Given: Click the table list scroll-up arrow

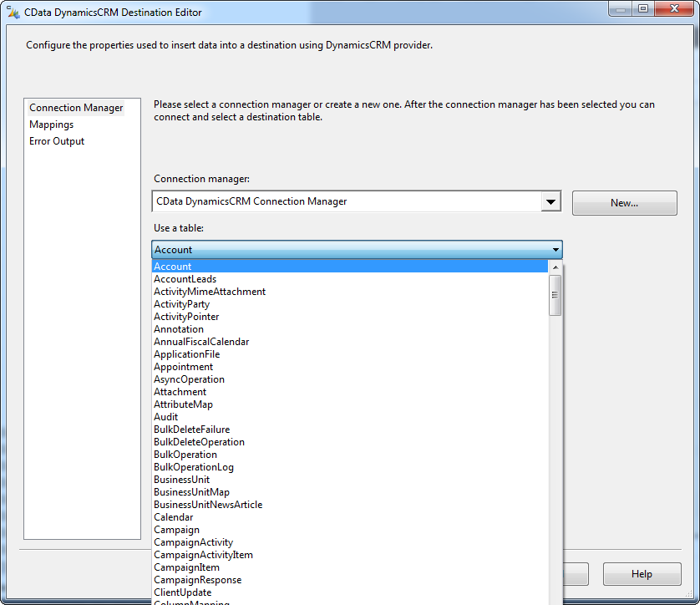Looking at the screenshot, I should pos(555,266).
